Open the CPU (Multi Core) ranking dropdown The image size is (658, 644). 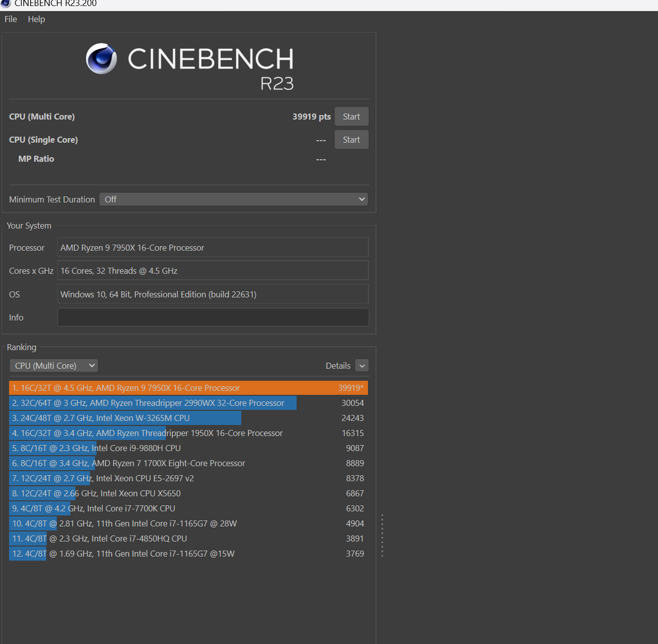[54, 366]
